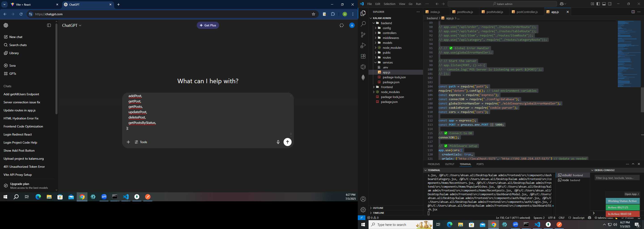Screen dimensions: 644x229
Task: Click Go Forward arrow in VS Code title bar
Action: pos(443,4)
